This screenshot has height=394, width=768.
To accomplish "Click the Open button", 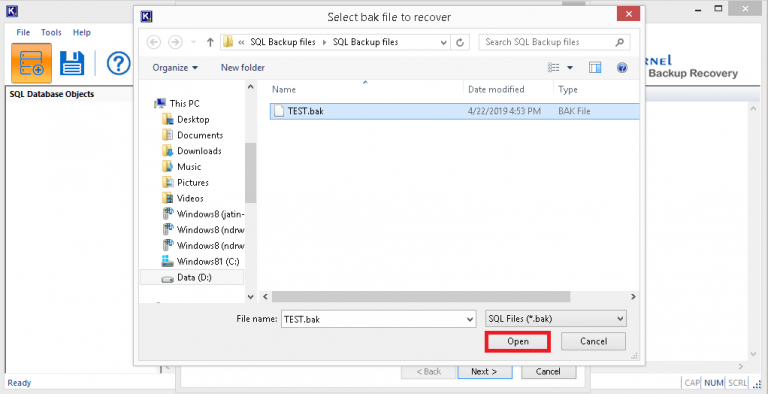I will (518, 342).
